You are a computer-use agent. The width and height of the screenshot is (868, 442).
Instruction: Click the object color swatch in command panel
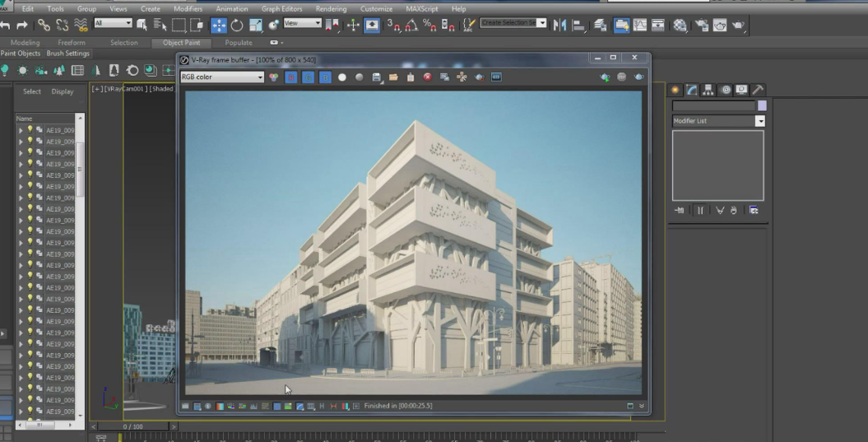[x=762, y=105]
